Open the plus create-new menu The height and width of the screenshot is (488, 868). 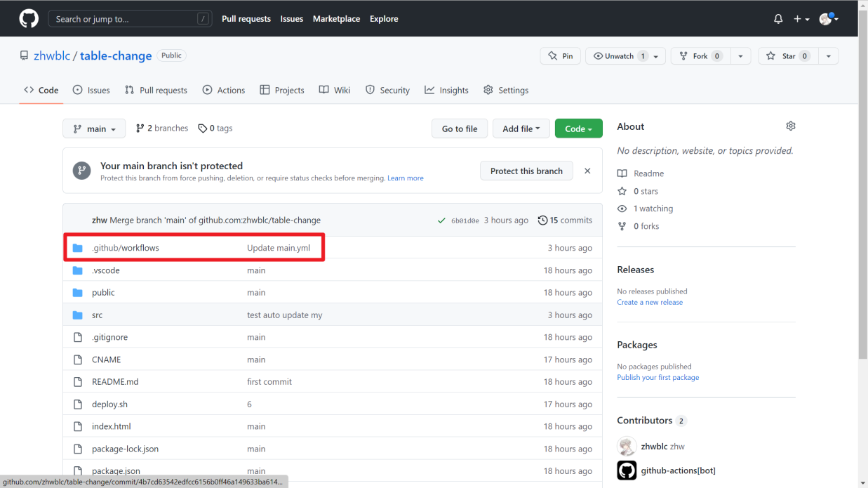(x=801, y=19)
